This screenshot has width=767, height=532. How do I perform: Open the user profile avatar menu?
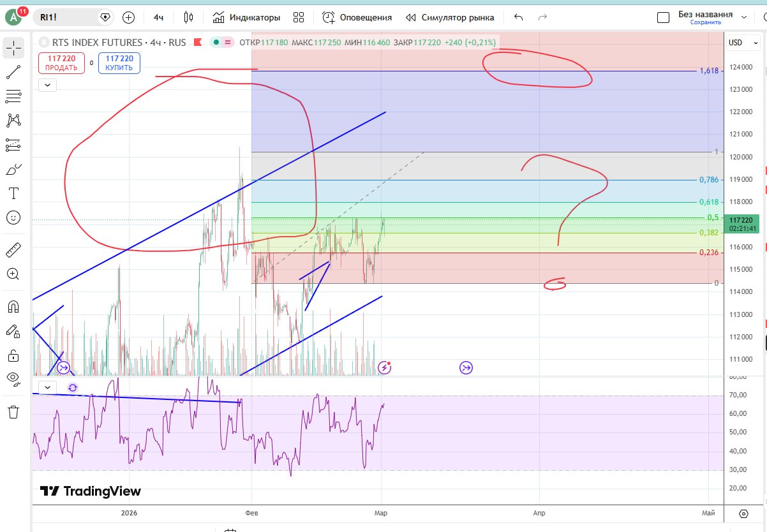[13, 17]
